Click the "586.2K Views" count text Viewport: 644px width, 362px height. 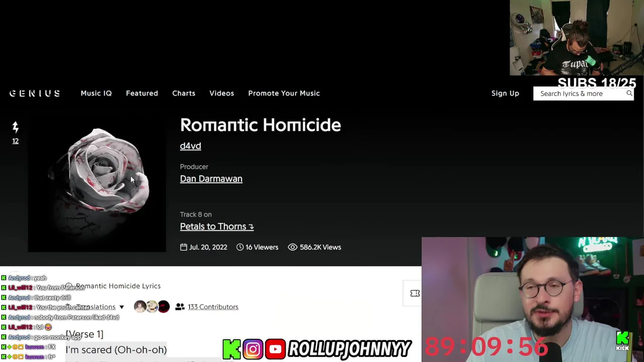(x=320, y=247)
